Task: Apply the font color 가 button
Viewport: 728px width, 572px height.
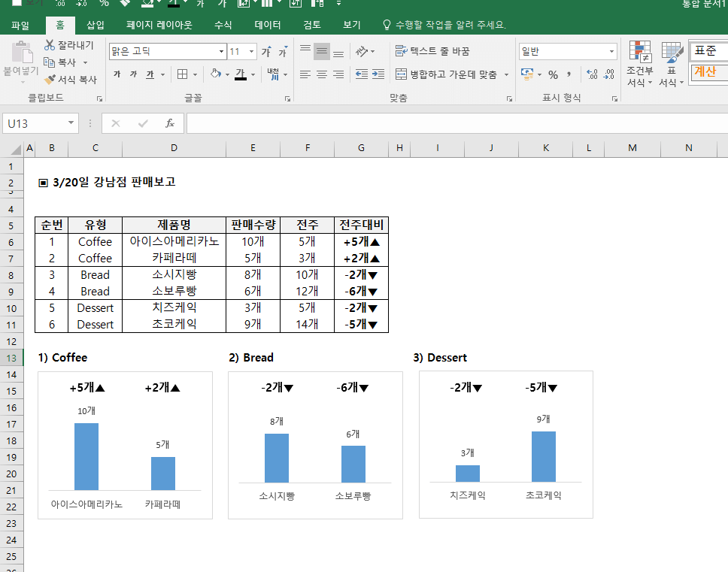Action: coord(241,74)
